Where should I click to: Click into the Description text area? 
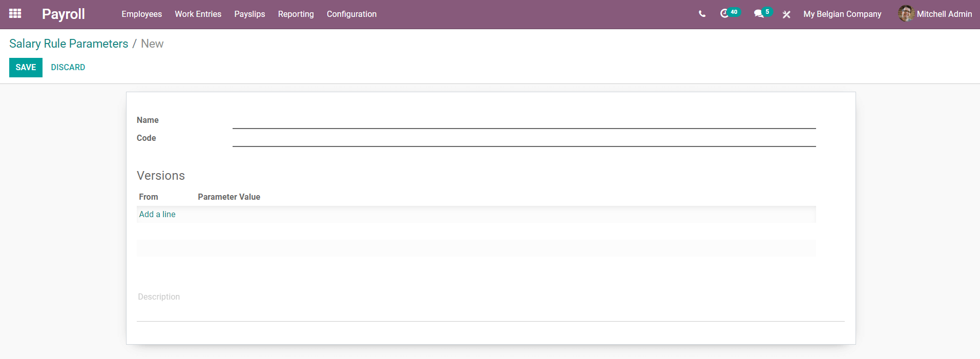point(491,305)
